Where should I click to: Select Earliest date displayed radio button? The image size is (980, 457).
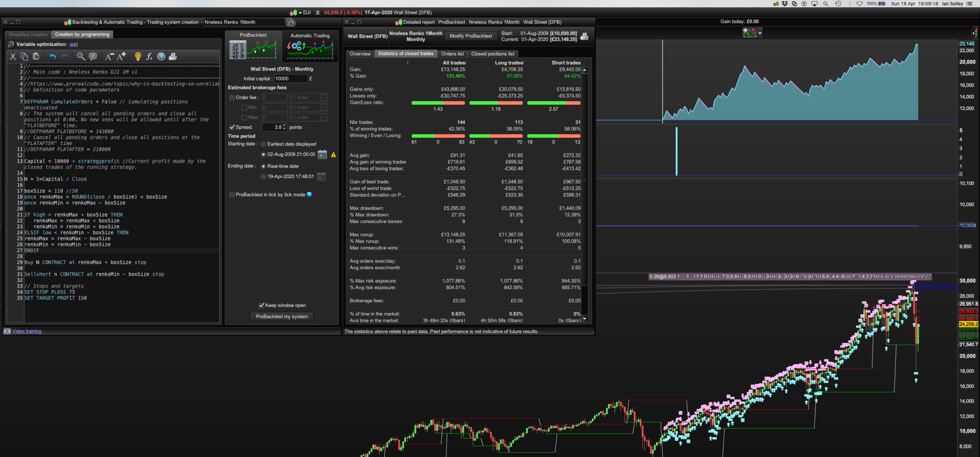[x=263, y=144]
